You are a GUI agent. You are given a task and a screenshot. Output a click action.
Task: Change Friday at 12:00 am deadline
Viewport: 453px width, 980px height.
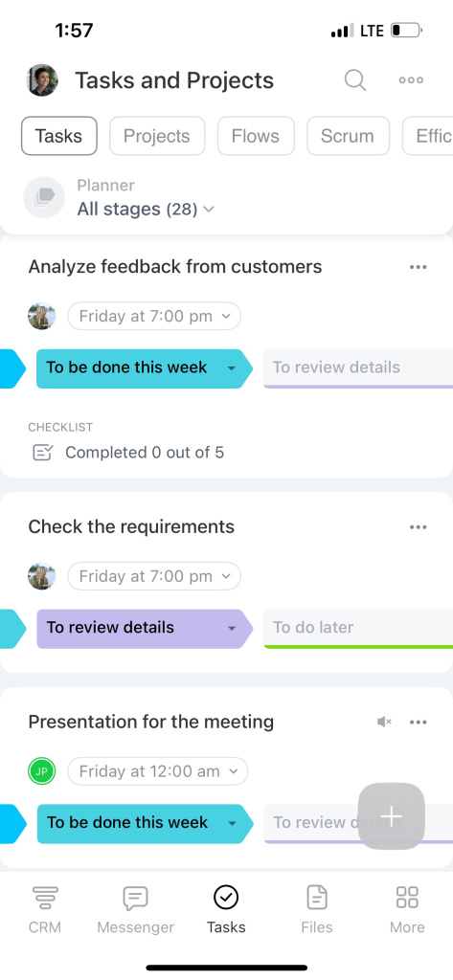click(x=158, y=771)
